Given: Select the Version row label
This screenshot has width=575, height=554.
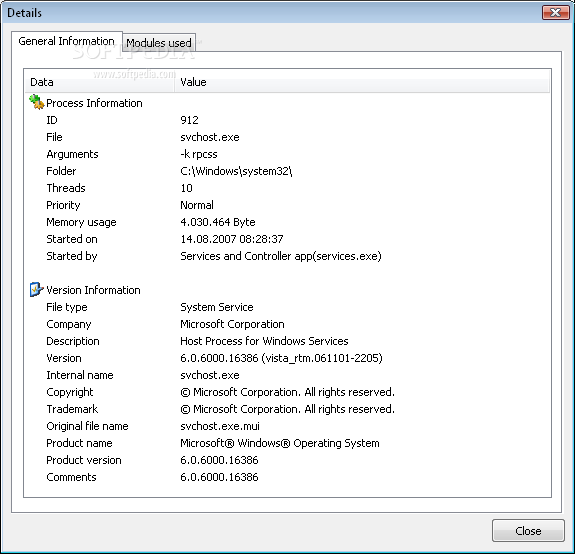Looking at the screenshot, I should pos(64,358).
